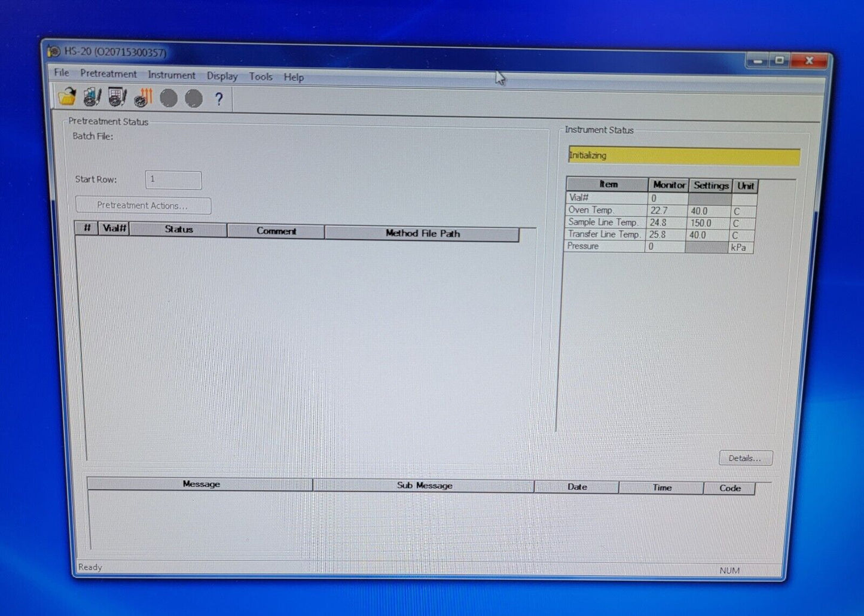This screenshot has width=864, height=616.
Task: Click the Status column header
Action: tap(178, 230)
